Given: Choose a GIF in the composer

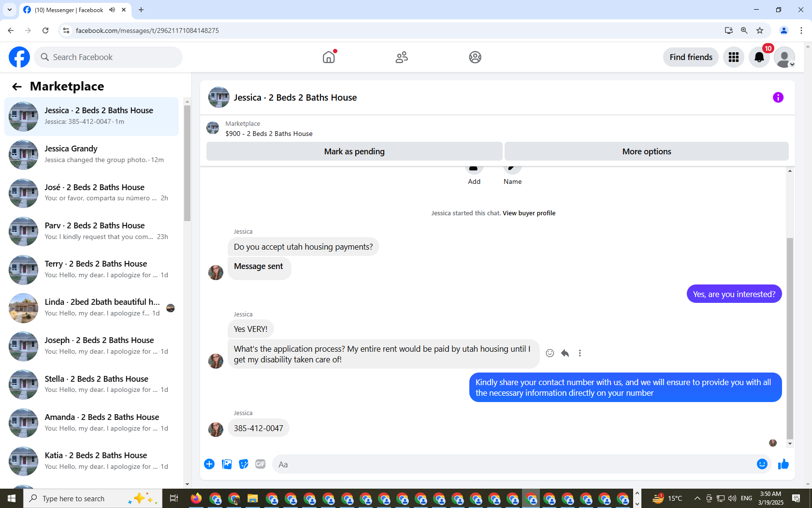Looking at the screenshot, I should pyautogui.click(x=261, y=464).
